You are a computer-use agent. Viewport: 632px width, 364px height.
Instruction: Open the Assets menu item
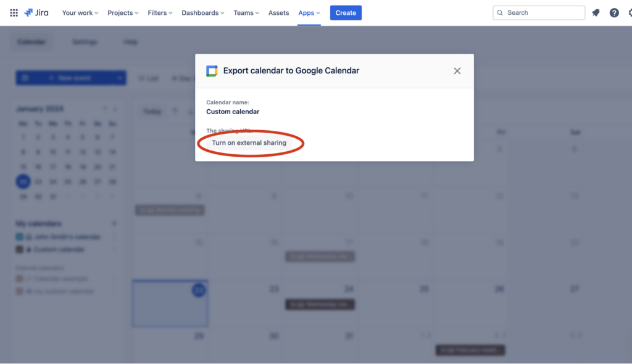click(278, 12)
